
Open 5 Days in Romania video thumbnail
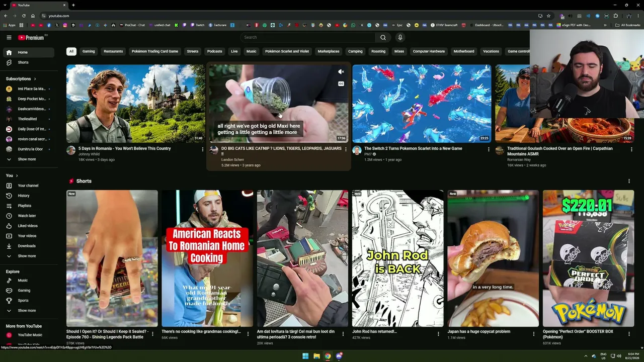[136, 104]
